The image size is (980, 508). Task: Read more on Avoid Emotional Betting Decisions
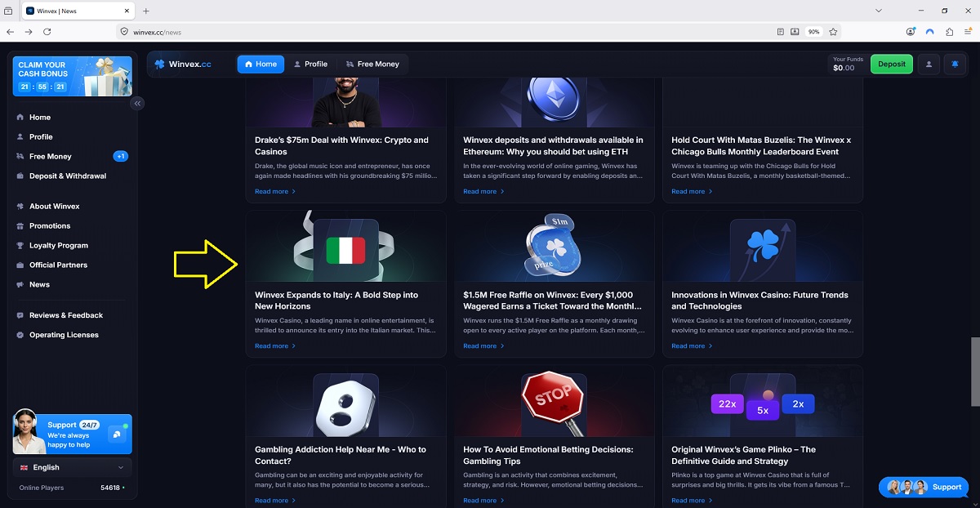(x=483, y=501)
